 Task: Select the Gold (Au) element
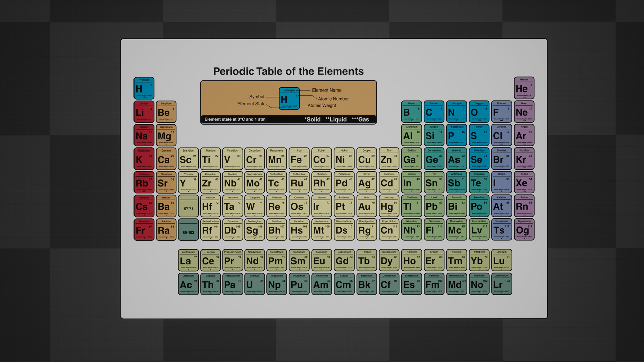click(366, 206)
